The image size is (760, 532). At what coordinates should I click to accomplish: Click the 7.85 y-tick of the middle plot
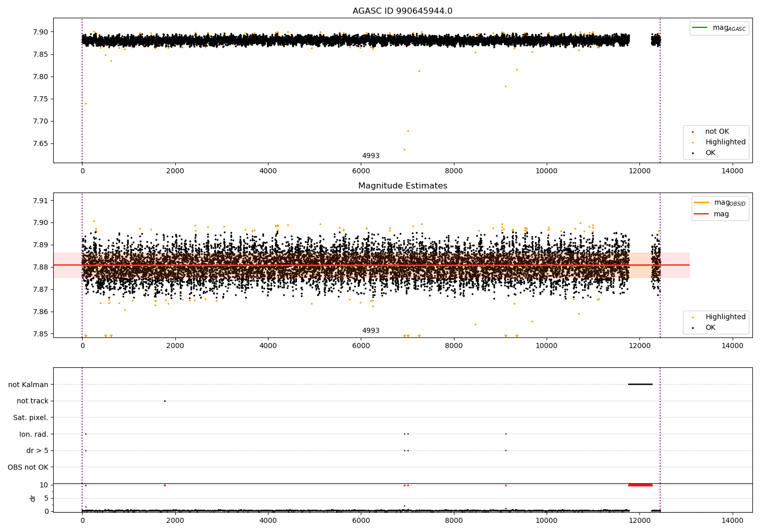40,334
